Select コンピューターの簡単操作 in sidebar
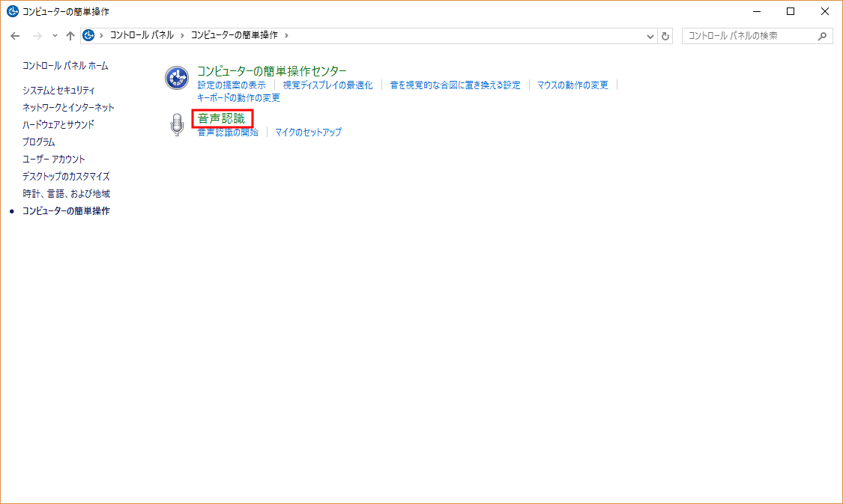Image resolution: width=843 pixels, height=504 pixels. click(66, 210)
